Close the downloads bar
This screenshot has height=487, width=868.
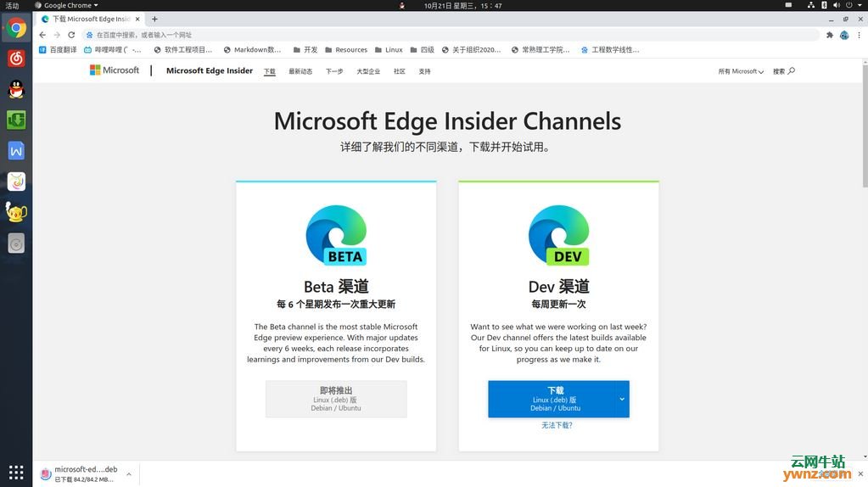(860, 473)
